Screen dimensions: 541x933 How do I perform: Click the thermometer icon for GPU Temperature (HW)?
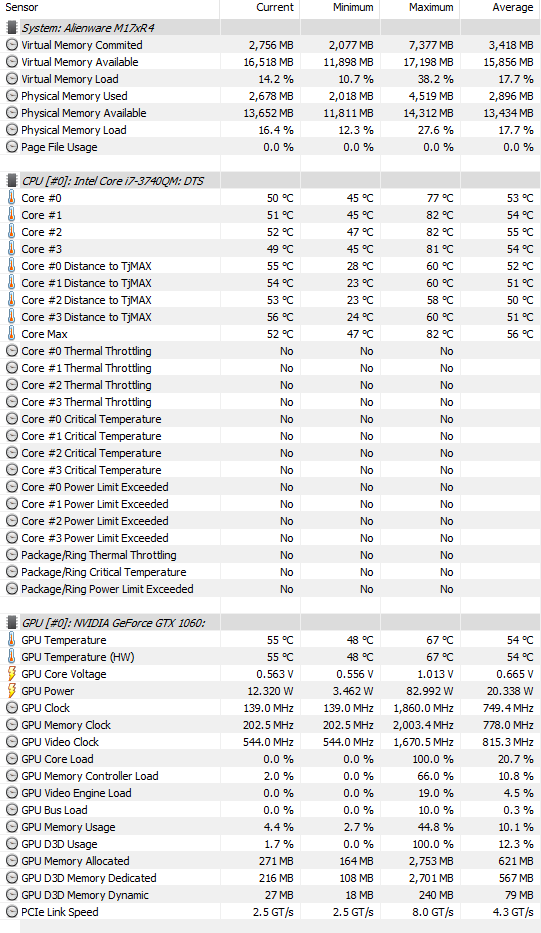[11, 657]
